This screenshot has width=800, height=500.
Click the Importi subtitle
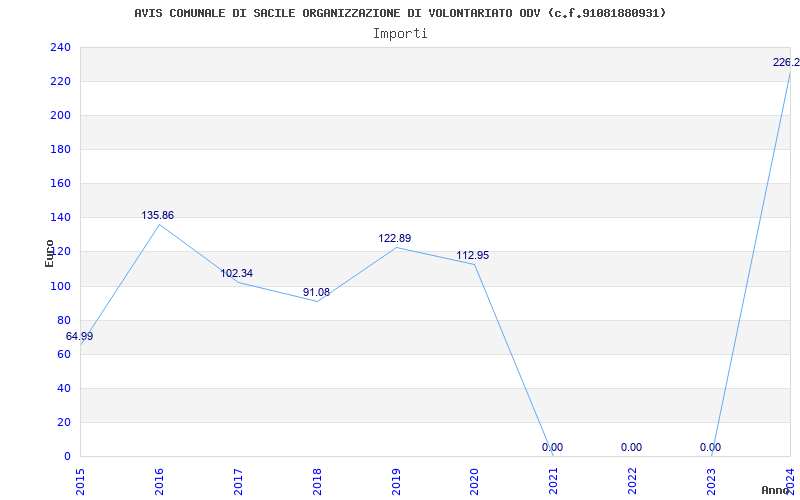coord(400,34)
